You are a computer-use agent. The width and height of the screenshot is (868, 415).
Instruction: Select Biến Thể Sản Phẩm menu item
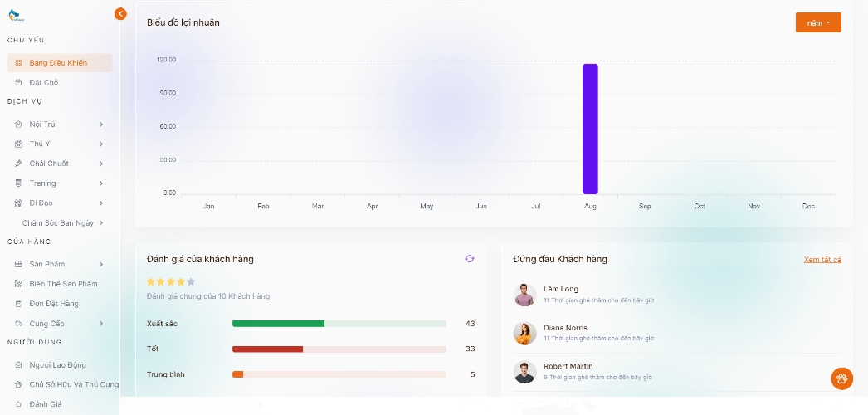coord(63,284)
